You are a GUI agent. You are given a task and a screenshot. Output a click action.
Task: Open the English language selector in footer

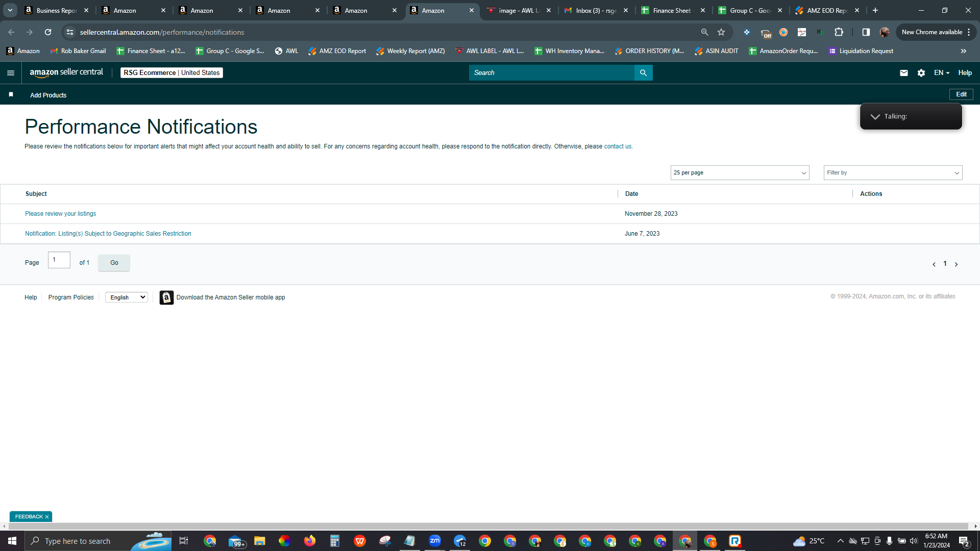[126, 297]
